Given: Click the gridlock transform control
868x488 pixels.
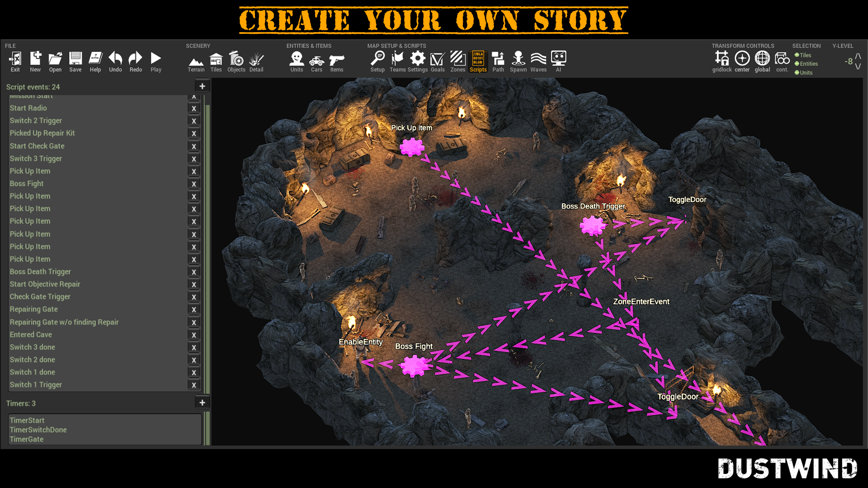Looking at the screenshot, I should [x=721, y=59].
